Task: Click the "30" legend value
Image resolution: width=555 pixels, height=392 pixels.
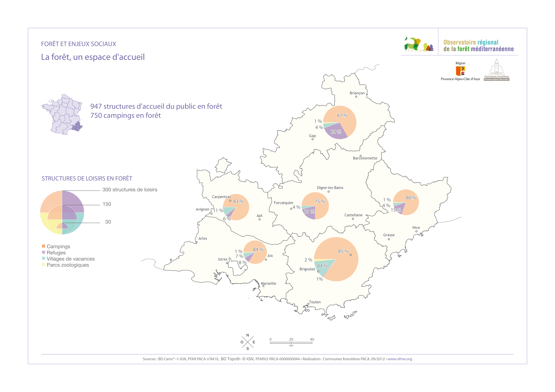Action: point(108,222)
